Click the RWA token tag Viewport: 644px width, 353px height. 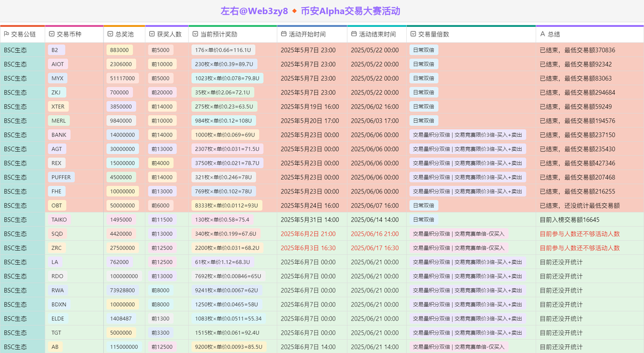click(57, 290)
